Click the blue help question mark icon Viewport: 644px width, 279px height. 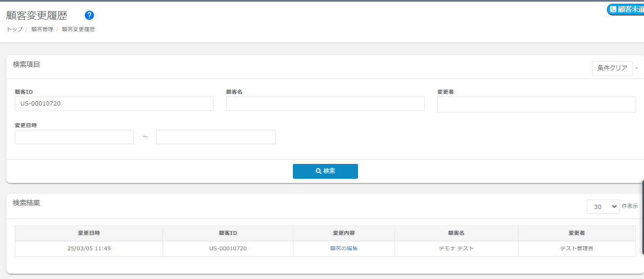(90, 15)
